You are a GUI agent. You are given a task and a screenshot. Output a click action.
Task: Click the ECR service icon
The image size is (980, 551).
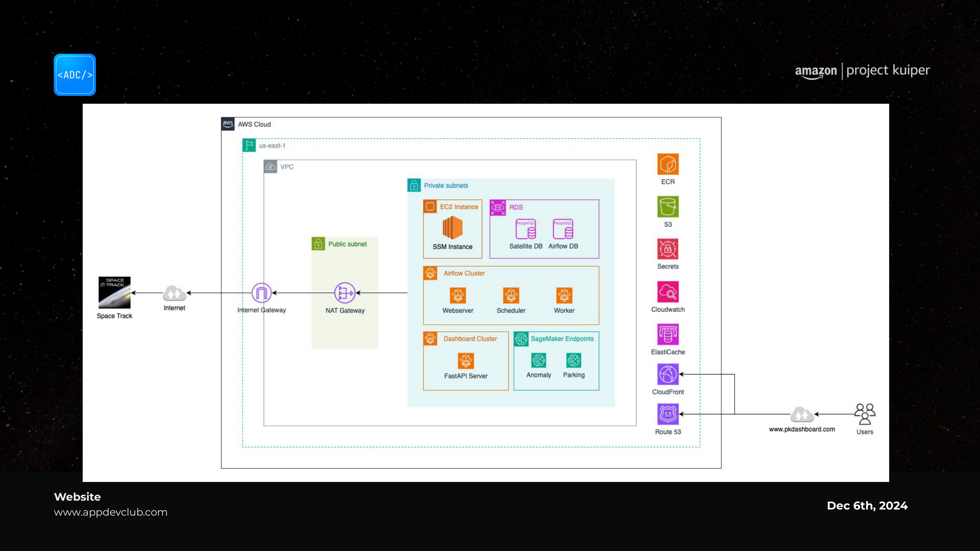[668, 164]
